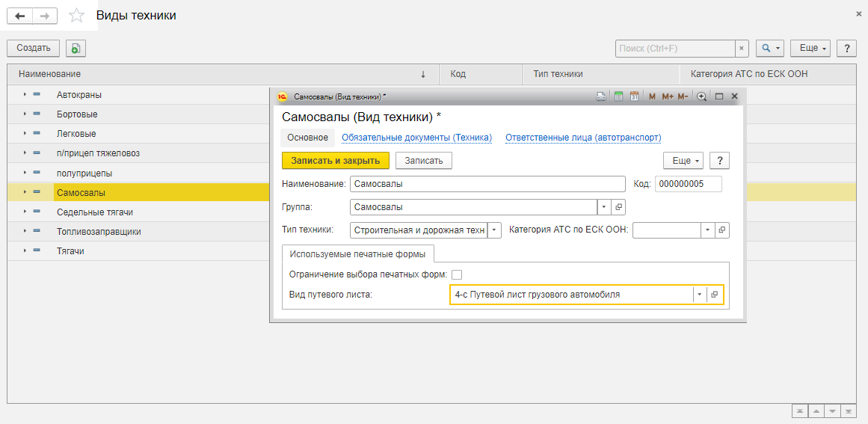The height and width of the screenshot is (424, 868).
Task: Click the print icon in dialog title bar
Action: [x=601, y=96]
